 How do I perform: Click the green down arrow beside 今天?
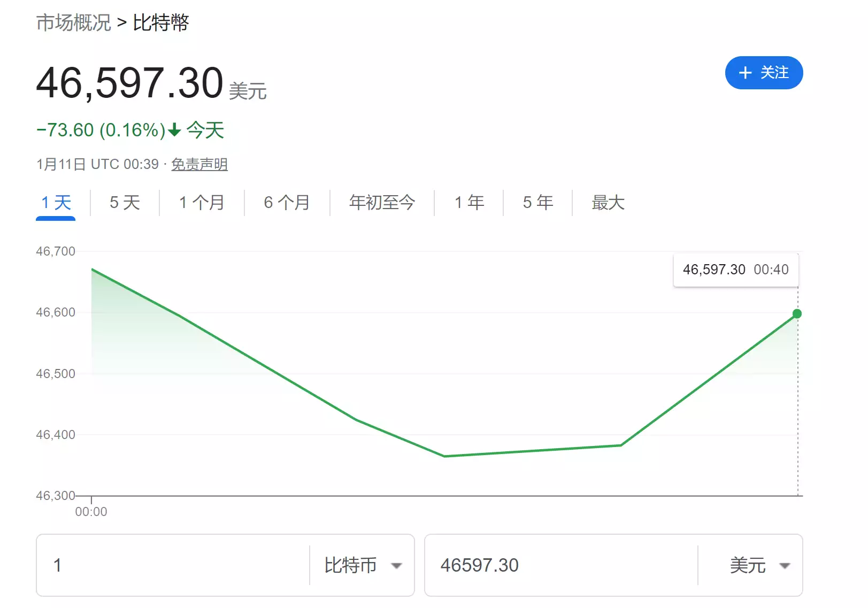[x=175, y=130]
